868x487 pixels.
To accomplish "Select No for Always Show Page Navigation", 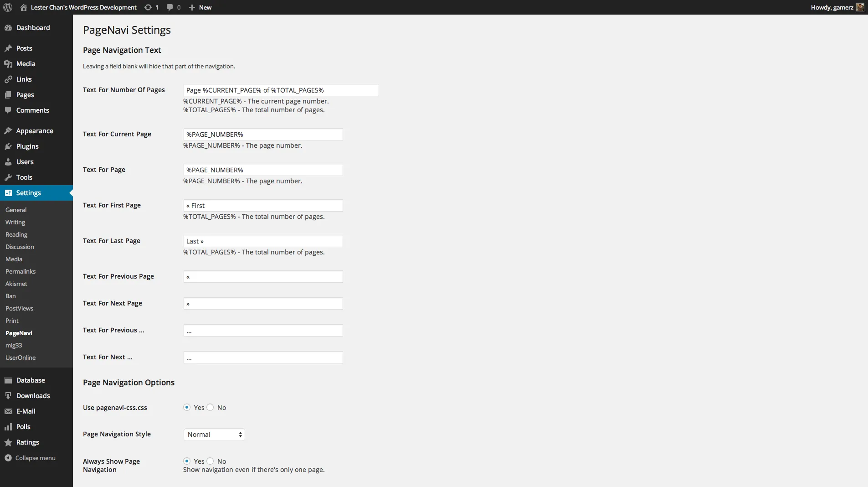I will click(x=210, y=461).
